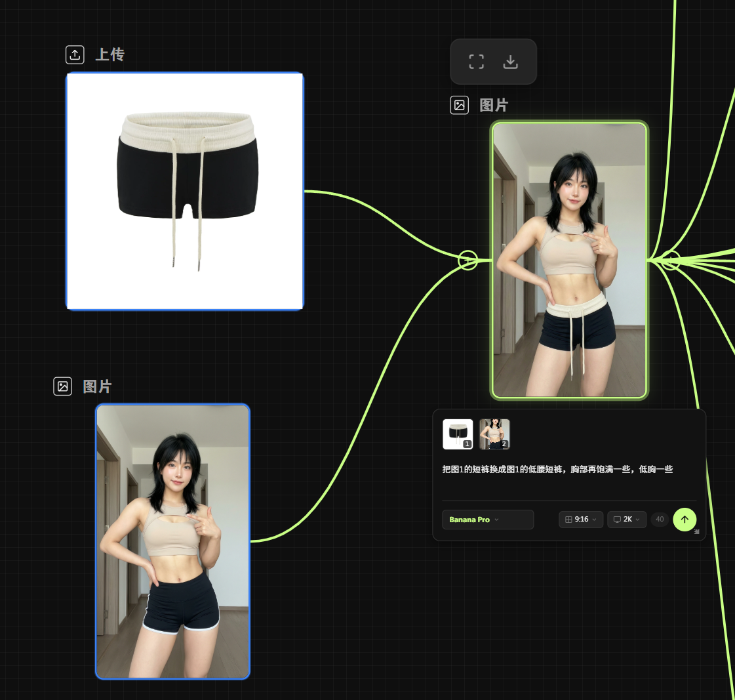Select reference thumbnail 2 showing the woman
The width and height of the screenshot is (735, 700).
pyautogui.click(x=494, y=434)
